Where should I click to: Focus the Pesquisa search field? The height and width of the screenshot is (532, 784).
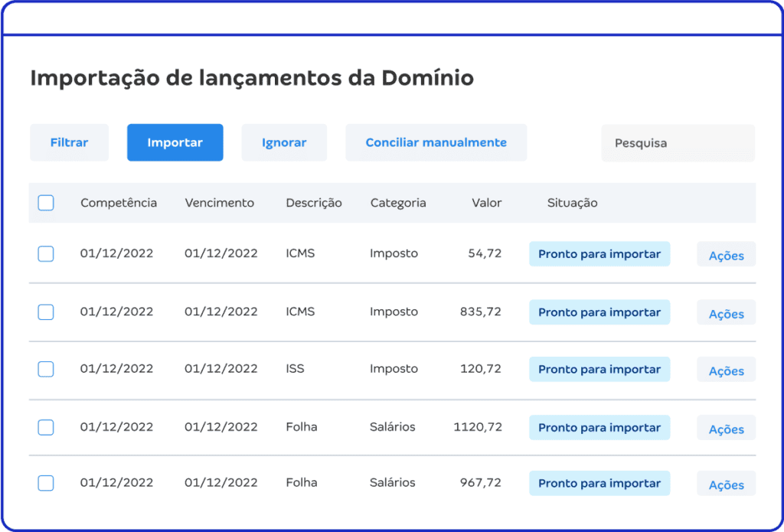point(678,143)
